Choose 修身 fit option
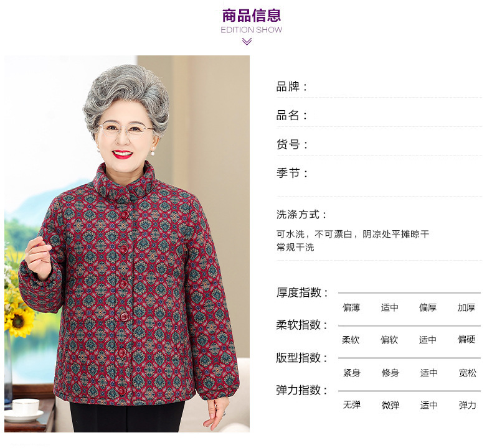 390,373
